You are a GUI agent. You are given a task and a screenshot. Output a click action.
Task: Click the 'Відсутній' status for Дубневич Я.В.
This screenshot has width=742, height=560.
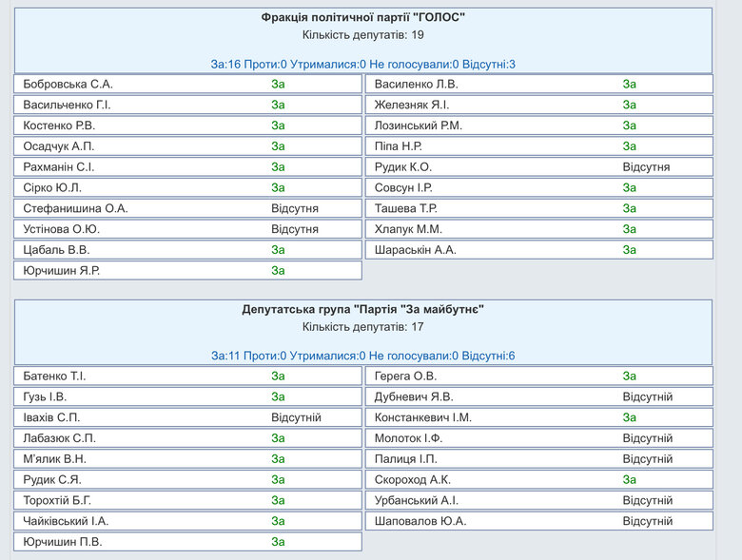648,397
